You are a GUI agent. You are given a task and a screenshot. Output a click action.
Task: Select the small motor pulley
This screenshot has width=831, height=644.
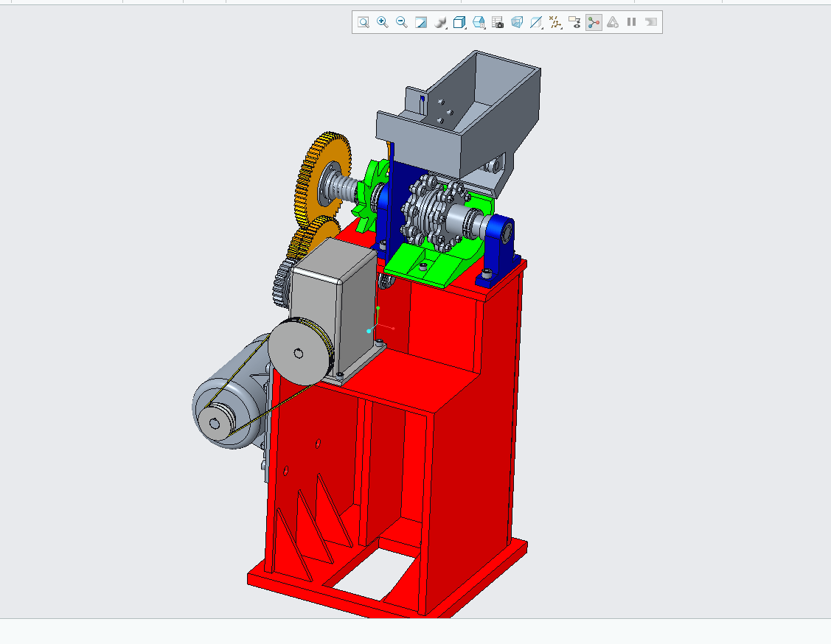(216, 421)
